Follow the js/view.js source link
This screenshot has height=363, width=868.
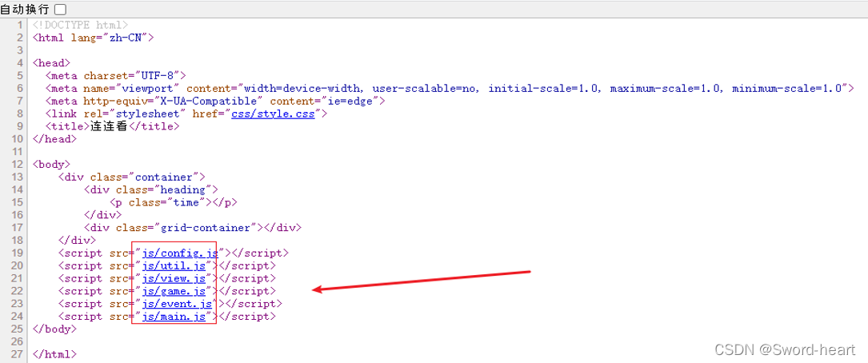[x=174, y=279]
